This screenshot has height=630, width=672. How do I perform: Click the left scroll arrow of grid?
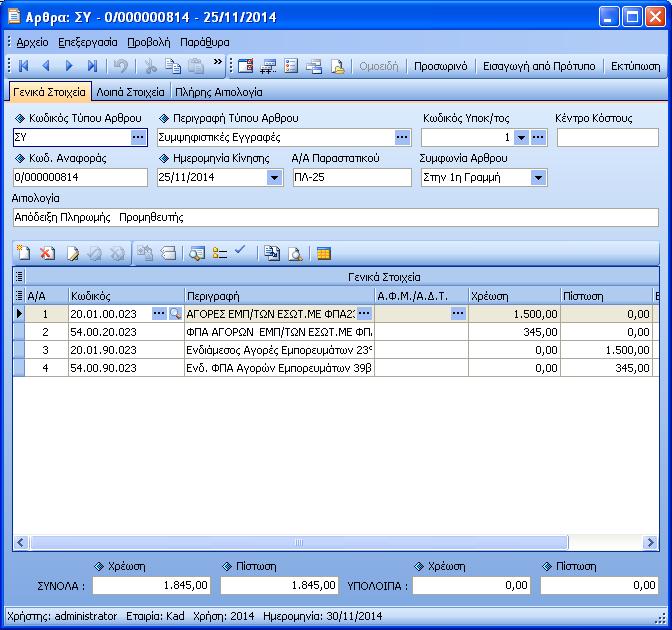[21, 543]
